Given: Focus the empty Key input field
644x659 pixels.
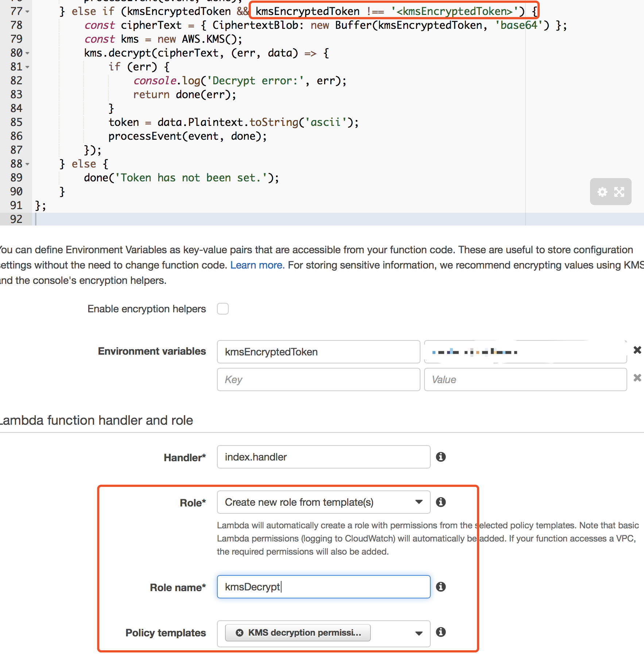Looking at the screenshot, I should pos(318,379).
